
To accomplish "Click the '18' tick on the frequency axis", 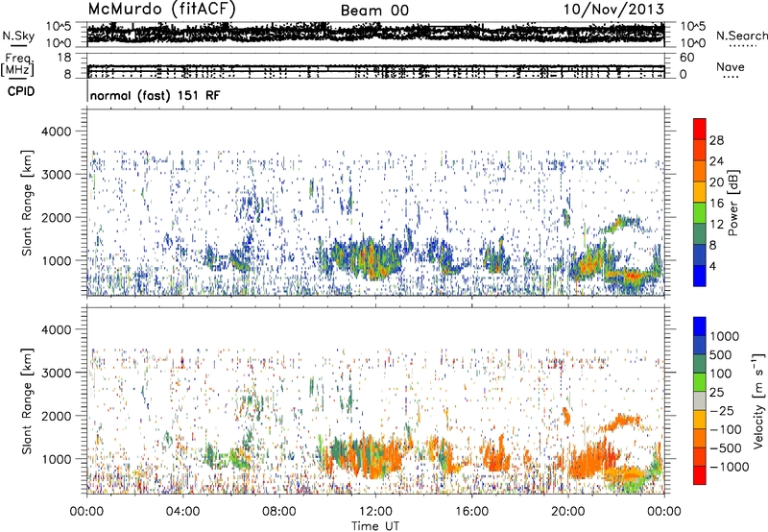I will tap(64, 58).
